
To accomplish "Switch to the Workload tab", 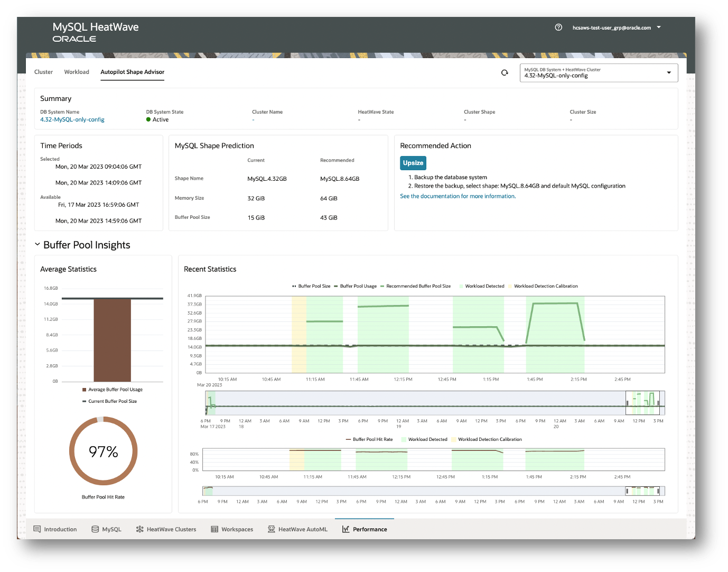I will 76,72.
